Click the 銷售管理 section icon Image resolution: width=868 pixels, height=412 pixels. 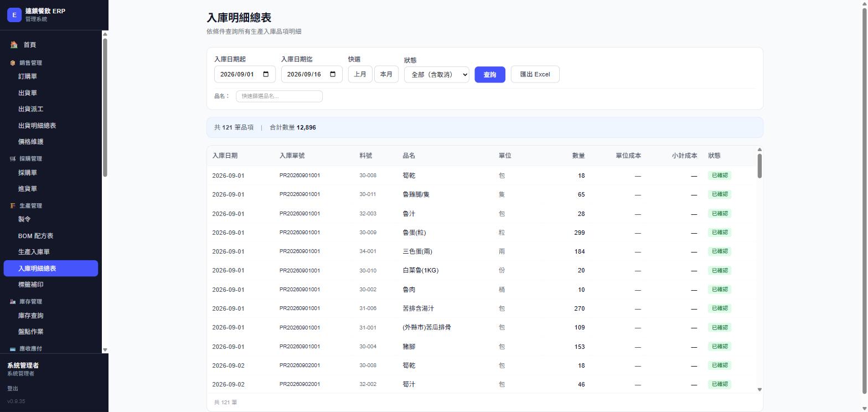13,63
